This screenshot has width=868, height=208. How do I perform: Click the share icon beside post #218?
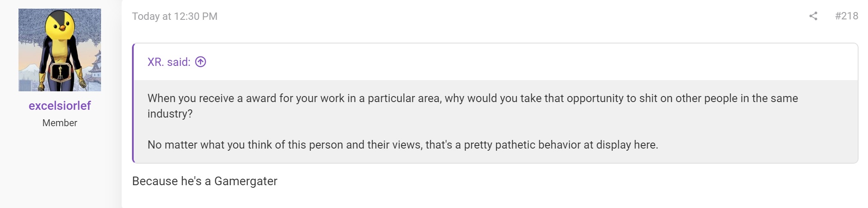point(813,16)
